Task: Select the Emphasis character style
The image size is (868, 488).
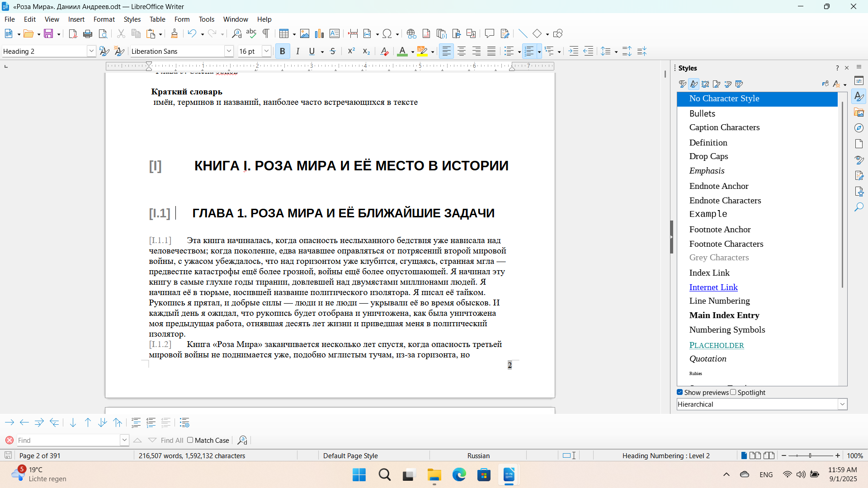Action: coord(707,171)
